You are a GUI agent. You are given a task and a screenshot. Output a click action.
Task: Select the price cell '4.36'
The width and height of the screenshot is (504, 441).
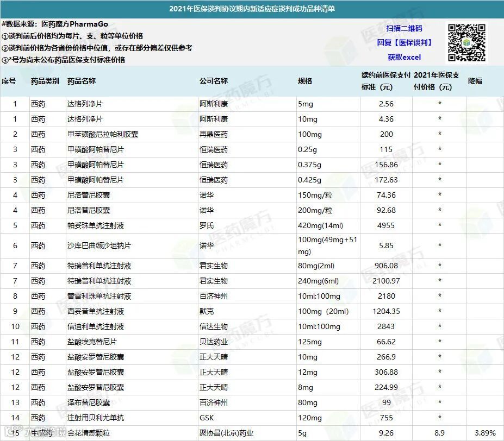(386, 119)
